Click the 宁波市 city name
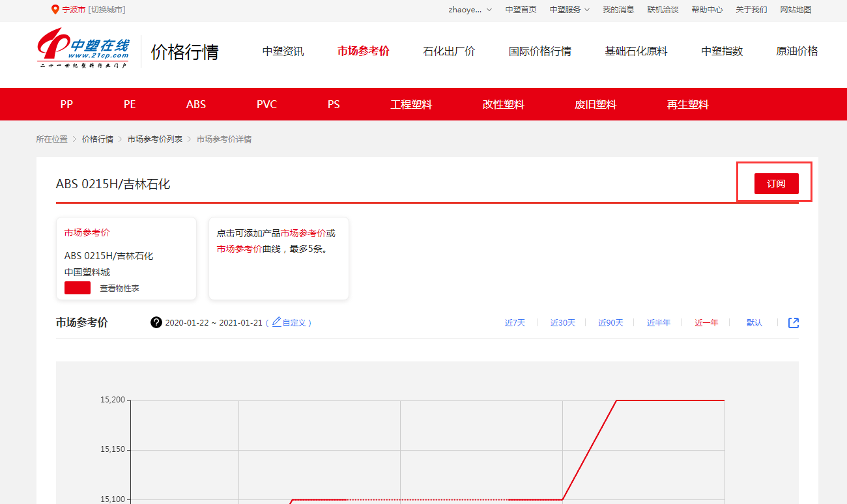This screenshot has height=504, width=847. [x=74, y=10]
